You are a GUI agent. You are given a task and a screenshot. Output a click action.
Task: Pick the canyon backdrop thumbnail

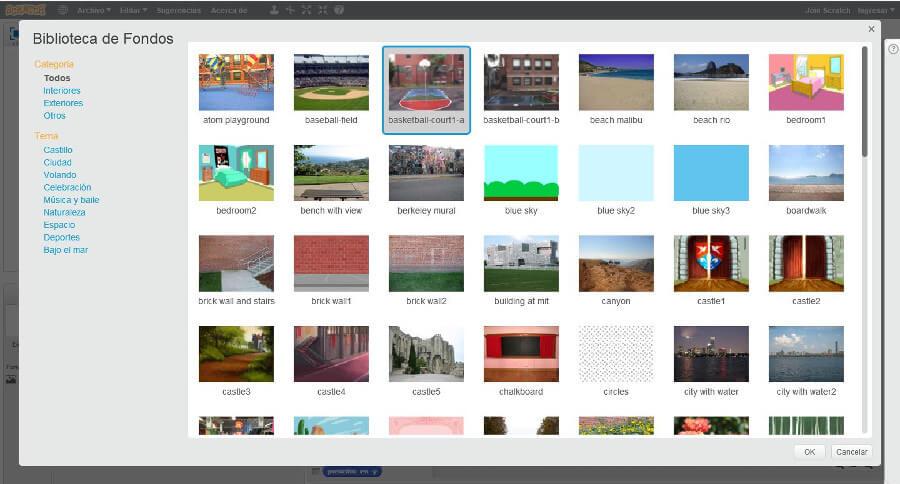click(x=616, y=264)
